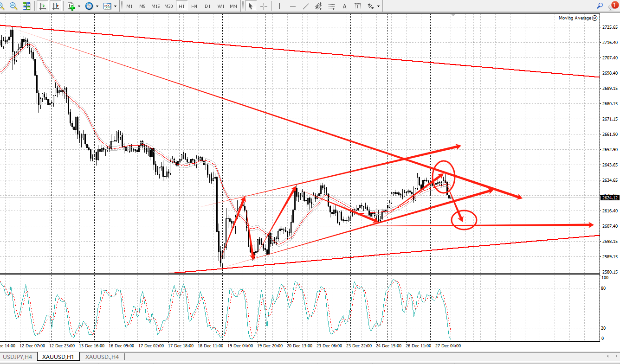This screenshot has width=620, height=364.
Task: Switch chart to M1 timeframe
Action: pos(129,6)
